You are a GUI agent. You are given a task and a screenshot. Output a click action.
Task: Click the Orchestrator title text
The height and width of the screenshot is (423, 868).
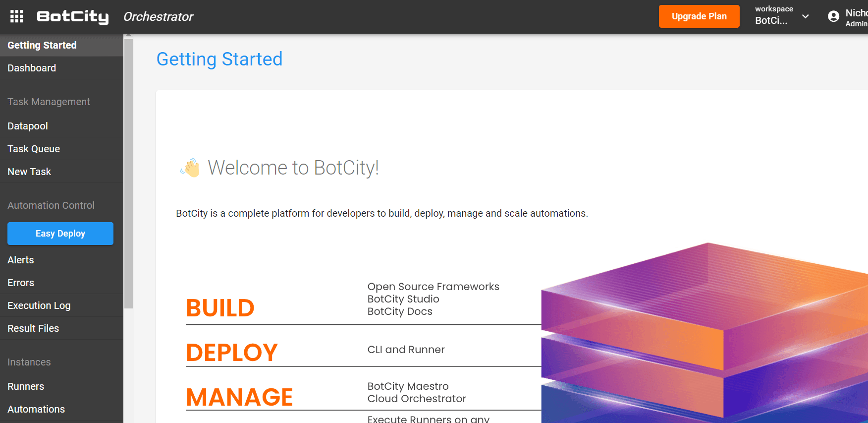tap(159, 17)
